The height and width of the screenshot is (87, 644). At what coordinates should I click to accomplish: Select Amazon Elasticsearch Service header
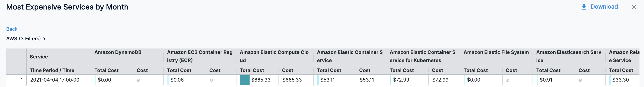[568, 56]
